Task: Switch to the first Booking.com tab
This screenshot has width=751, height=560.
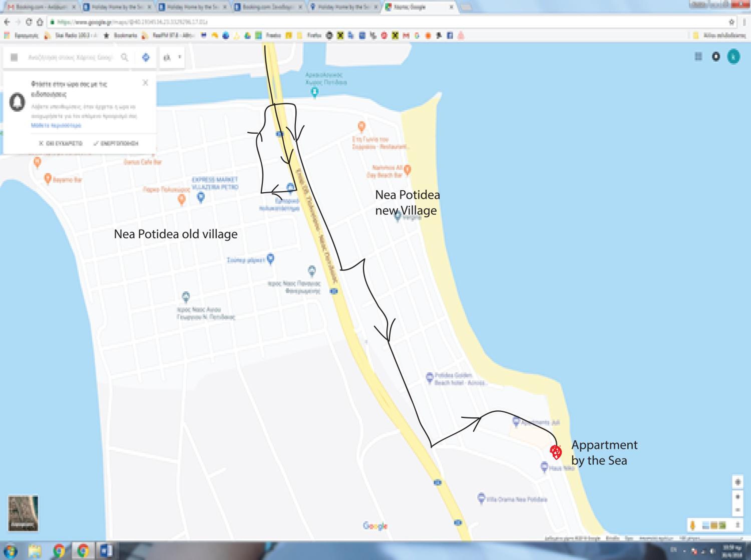Action: pos(41,7)
